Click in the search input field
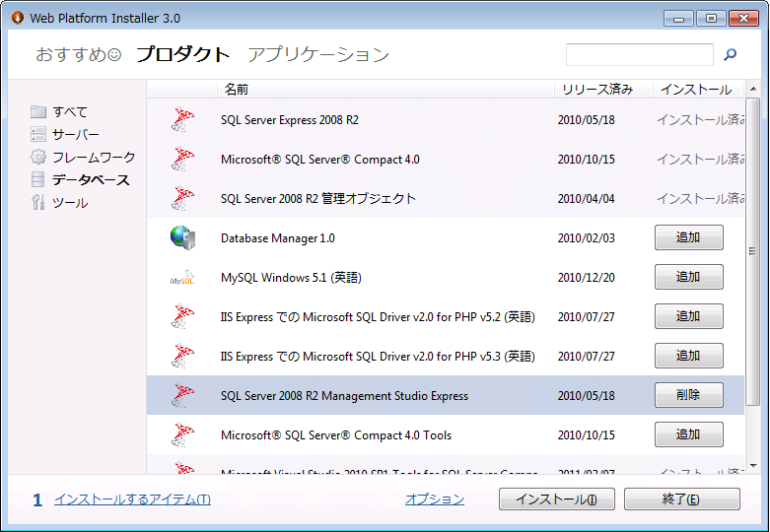This screenshot has height=532, width=770. [x=640, y=54]
